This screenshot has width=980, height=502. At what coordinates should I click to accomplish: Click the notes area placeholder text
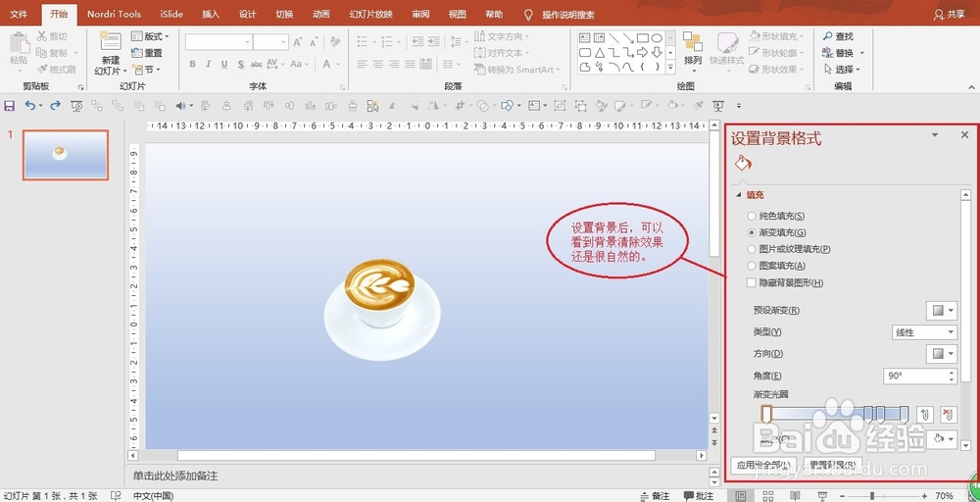(x=175, y=477)
